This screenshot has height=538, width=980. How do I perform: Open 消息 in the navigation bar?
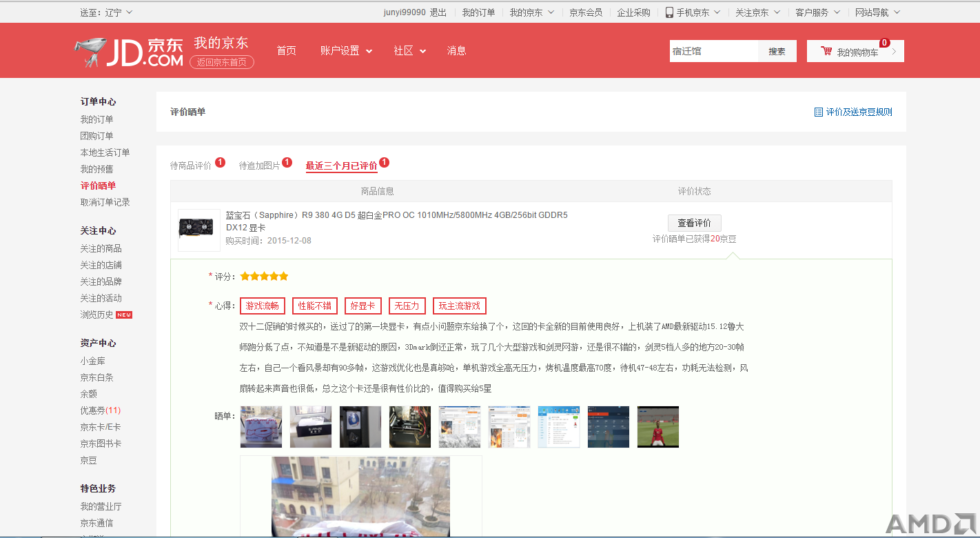(456, 51)
